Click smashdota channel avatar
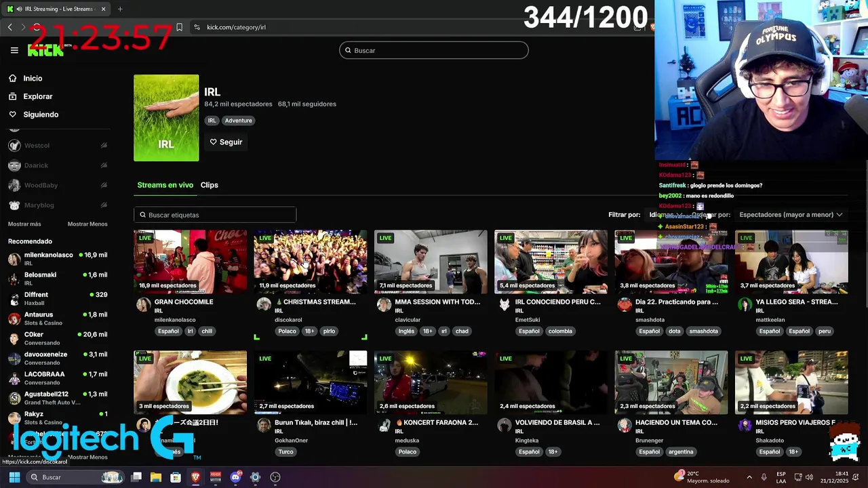The image size is (868, 488). 625,304
